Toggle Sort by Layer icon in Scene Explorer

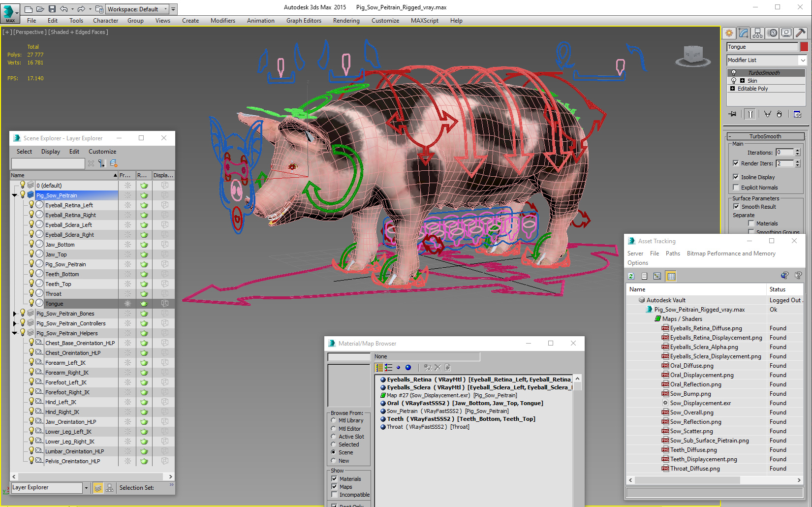(x=98, y=488)
